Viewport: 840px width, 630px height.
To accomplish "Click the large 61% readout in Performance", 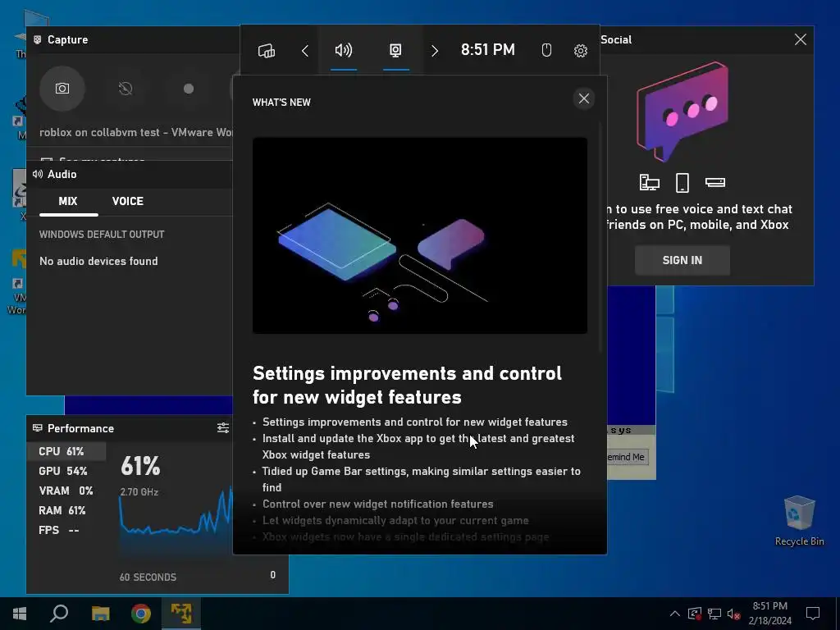I will tap(140, 466).
